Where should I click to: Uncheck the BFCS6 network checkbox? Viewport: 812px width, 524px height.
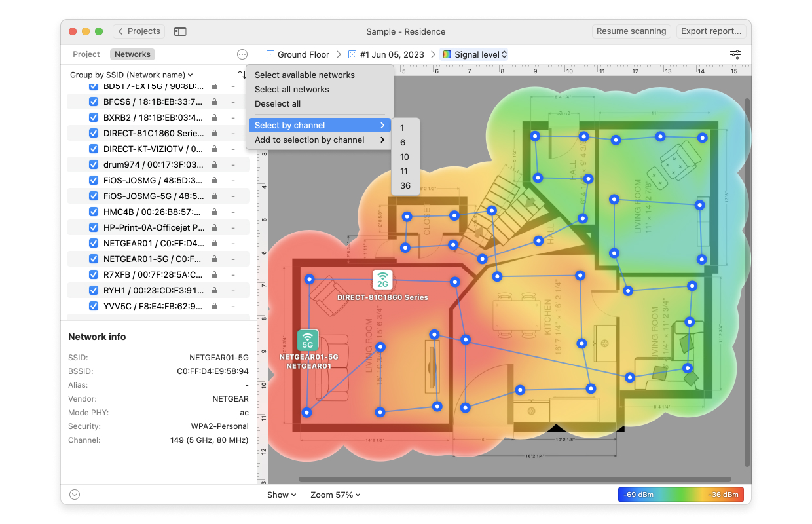click(93, 102)
